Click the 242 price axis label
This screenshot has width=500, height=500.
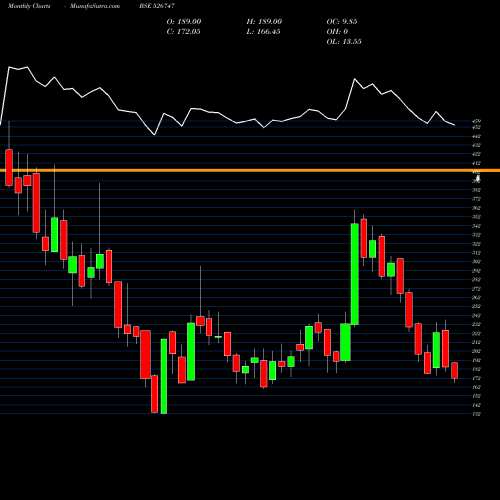point(476,315)
